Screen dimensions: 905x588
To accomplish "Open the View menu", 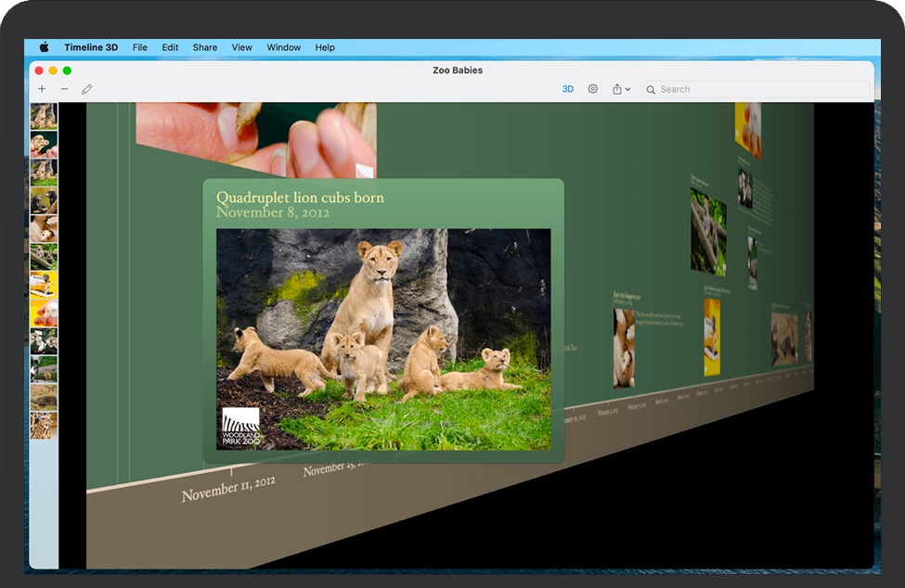I will point(241,47).
